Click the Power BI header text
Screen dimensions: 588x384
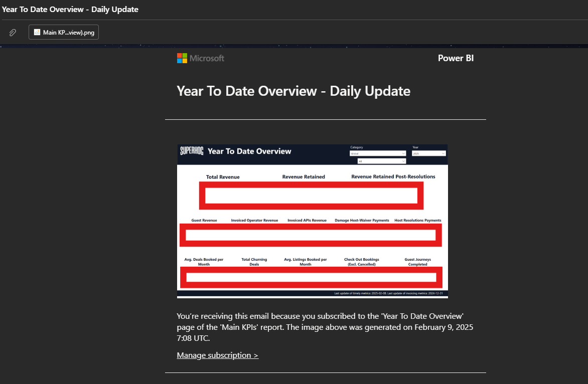tap(456, 58)
